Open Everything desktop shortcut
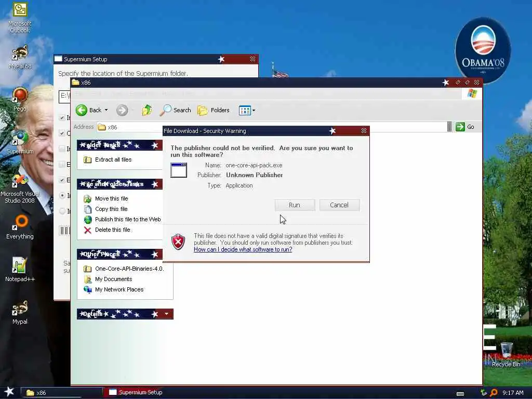 point(20,228)
